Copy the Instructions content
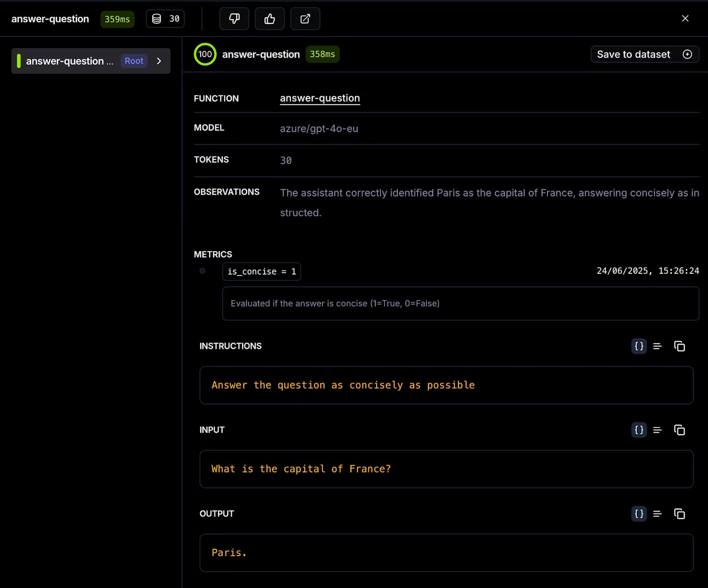This screenshot has height=588, width=708. click(679, 346)
